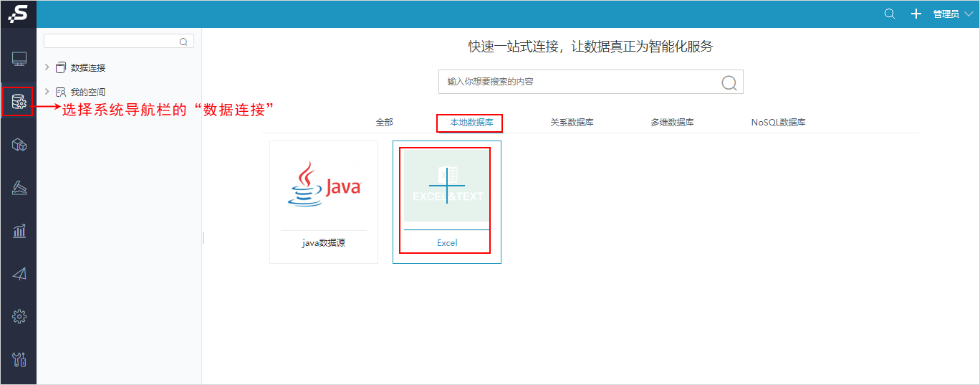Select the 数据连接 tree item label
980x385 pixels.
pyautogui.click(x=88, y=67)
